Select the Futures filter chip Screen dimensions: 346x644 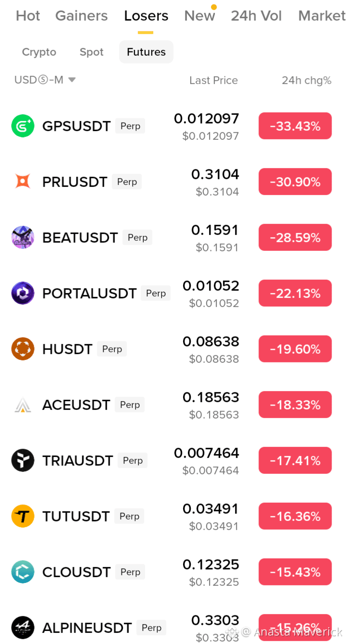pos(146,52)
